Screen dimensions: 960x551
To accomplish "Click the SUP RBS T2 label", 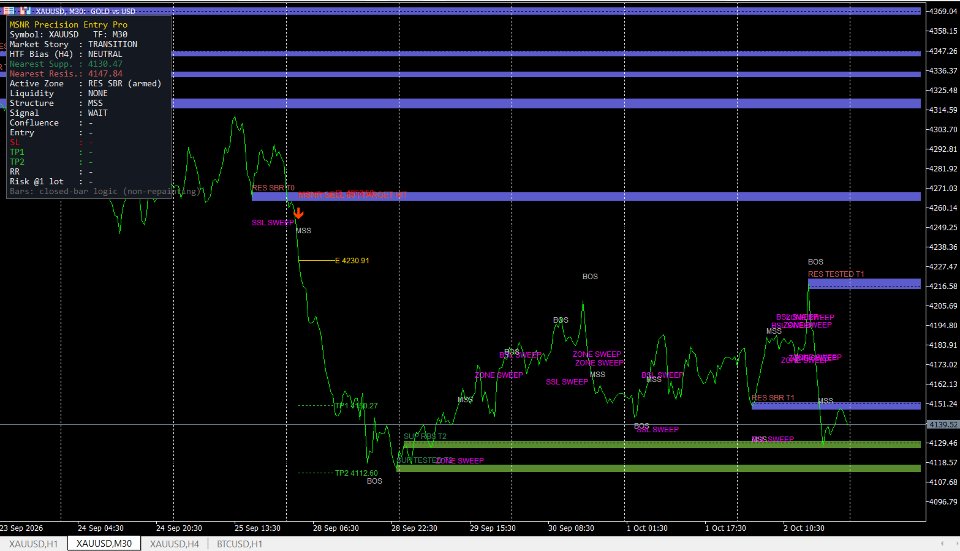I will pos(425,436).
